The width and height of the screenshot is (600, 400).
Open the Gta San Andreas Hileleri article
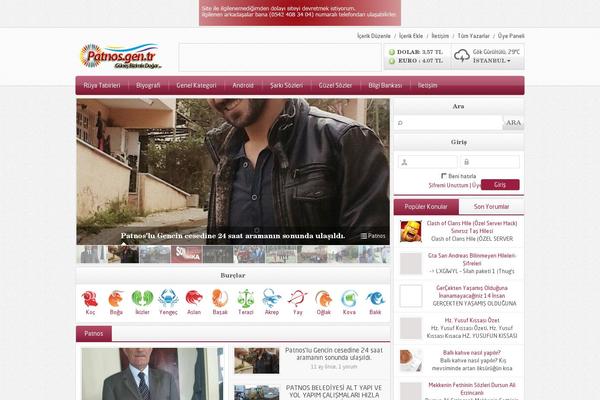pyautogui.click(x=472, y=260)
